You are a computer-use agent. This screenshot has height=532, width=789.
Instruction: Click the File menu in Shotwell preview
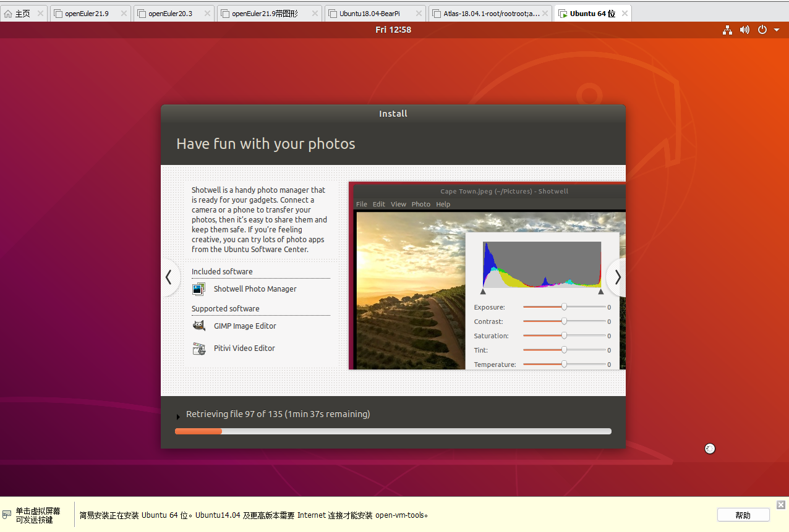pyautogui.click(x=362, y=205)
